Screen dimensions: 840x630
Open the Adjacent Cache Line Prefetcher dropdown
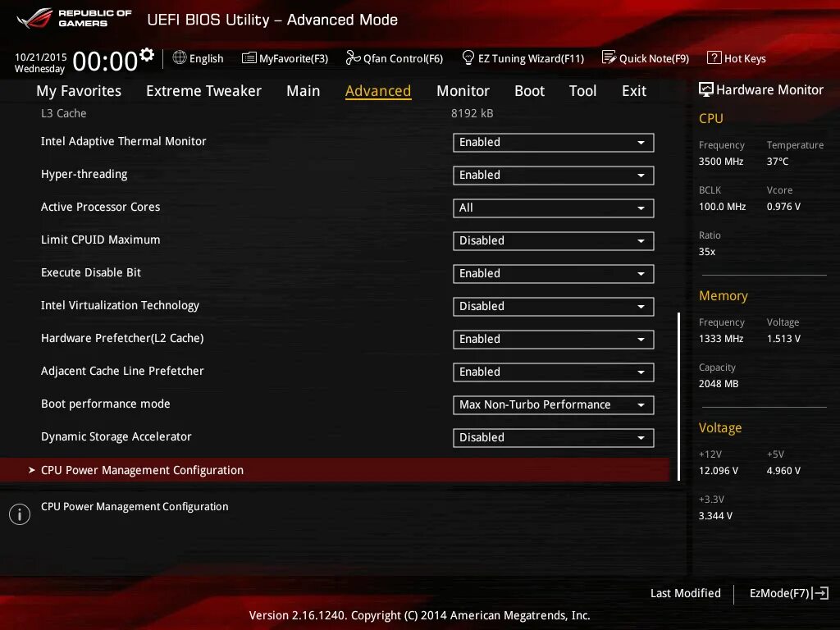click(x=554, y=372)
